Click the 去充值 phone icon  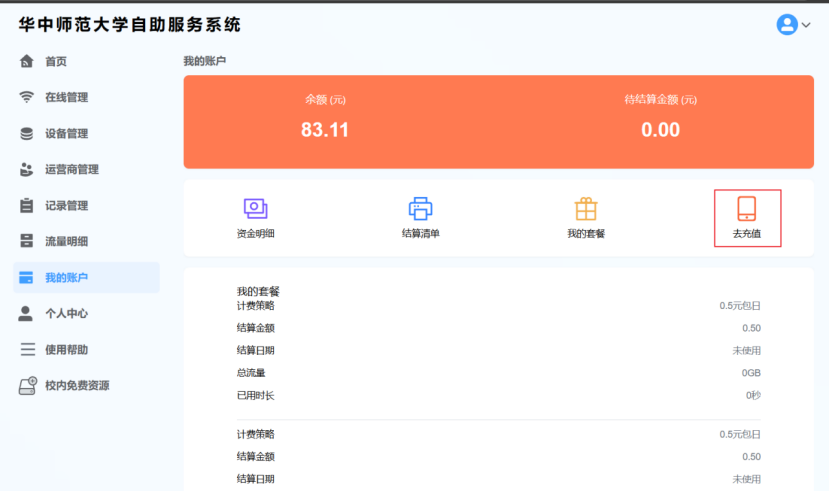click(x=747, y=209)
